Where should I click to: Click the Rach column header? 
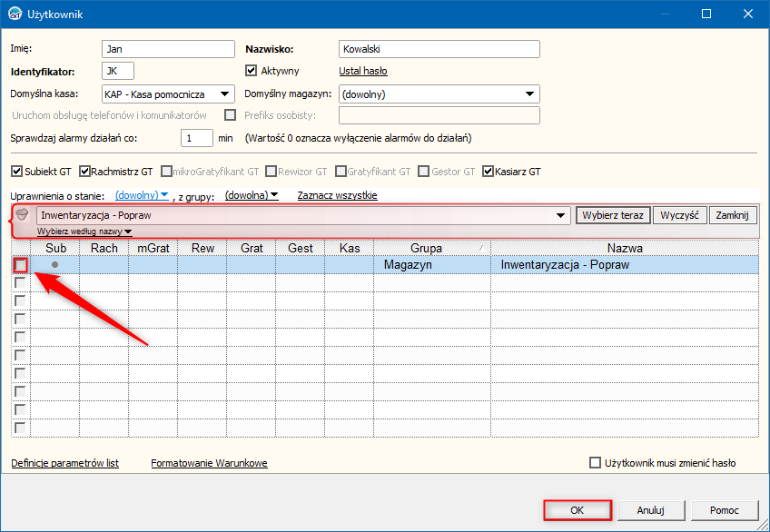click(104, 248)
